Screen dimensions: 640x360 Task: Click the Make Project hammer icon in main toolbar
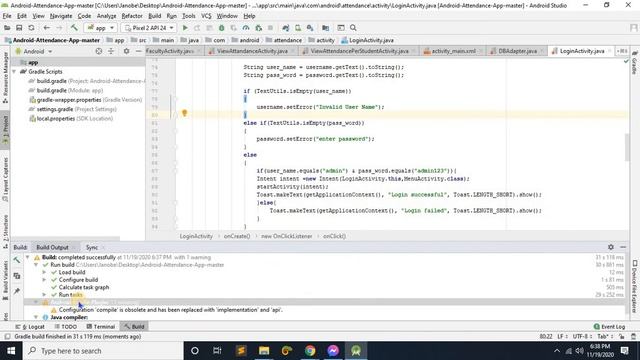click(74, 28)
